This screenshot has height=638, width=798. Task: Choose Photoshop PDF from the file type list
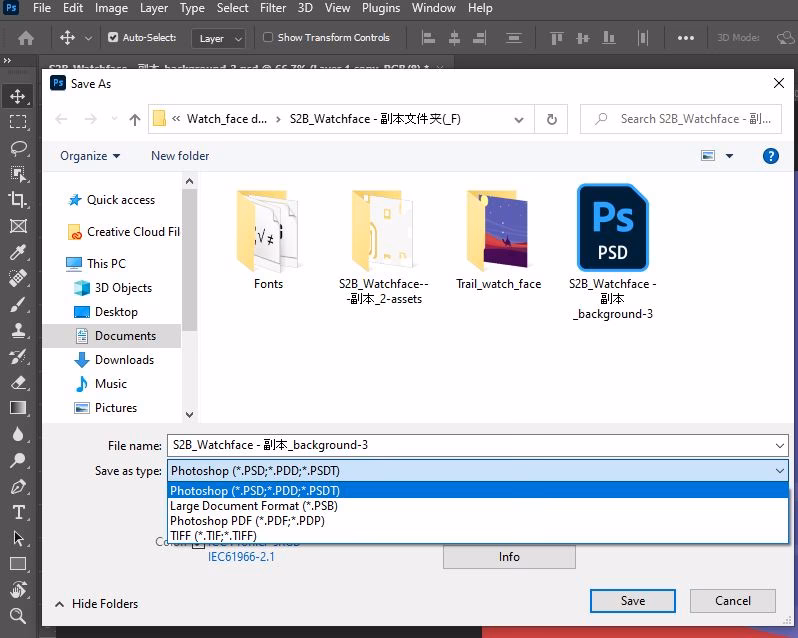click(x=247, y=520)
